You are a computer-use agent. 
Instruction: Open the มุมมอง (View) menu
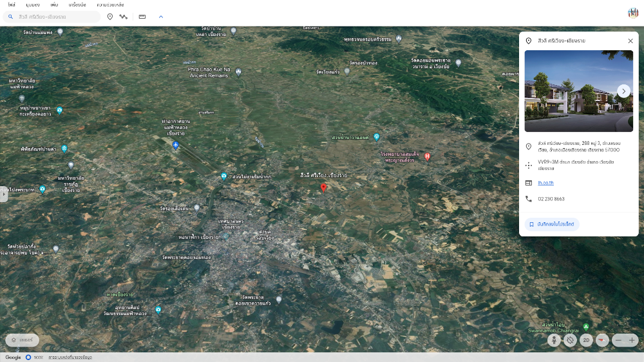click(33, 5)
